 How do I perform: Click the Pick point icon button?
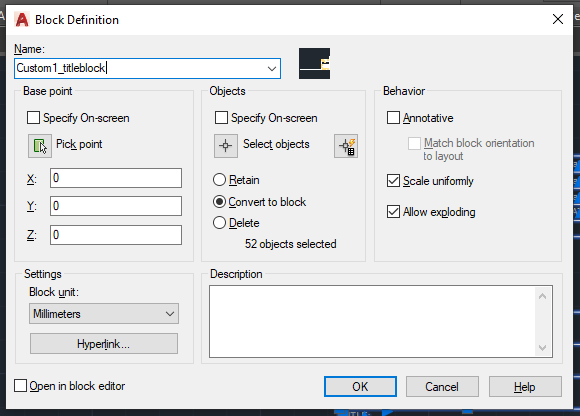point(40,146)
